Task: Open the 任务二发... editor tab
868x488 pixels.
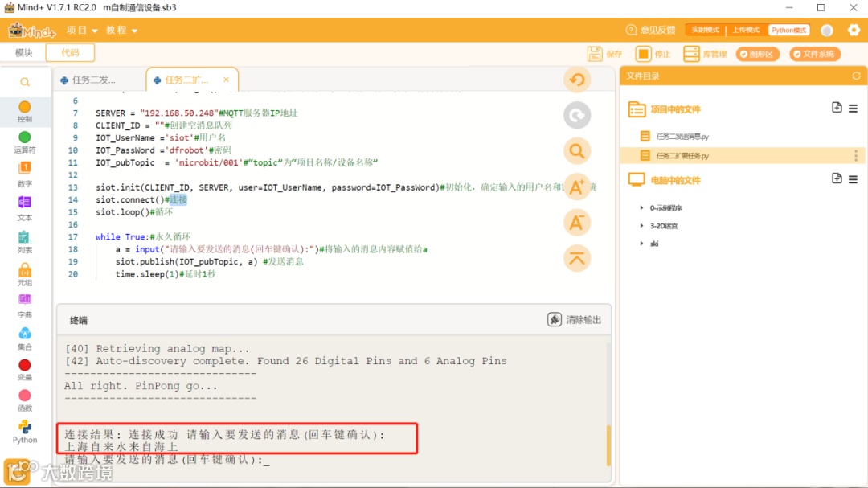Action: click(x=94, y=80)
